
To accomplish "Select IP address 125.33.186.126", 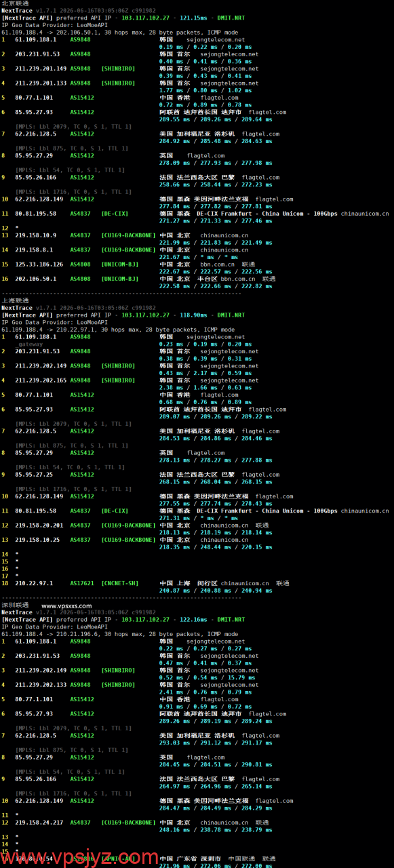I will coord(41,264).
